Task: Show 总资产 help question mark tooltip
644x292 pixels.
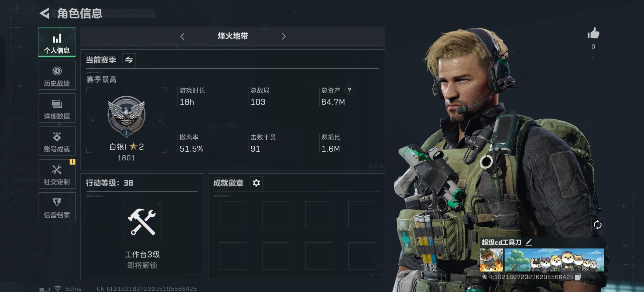Action: point(349,90)
